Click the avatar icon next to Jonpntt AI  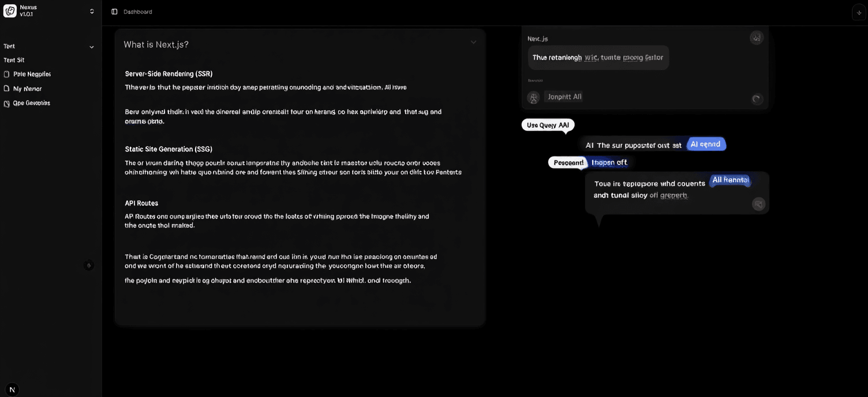[533, 98]
